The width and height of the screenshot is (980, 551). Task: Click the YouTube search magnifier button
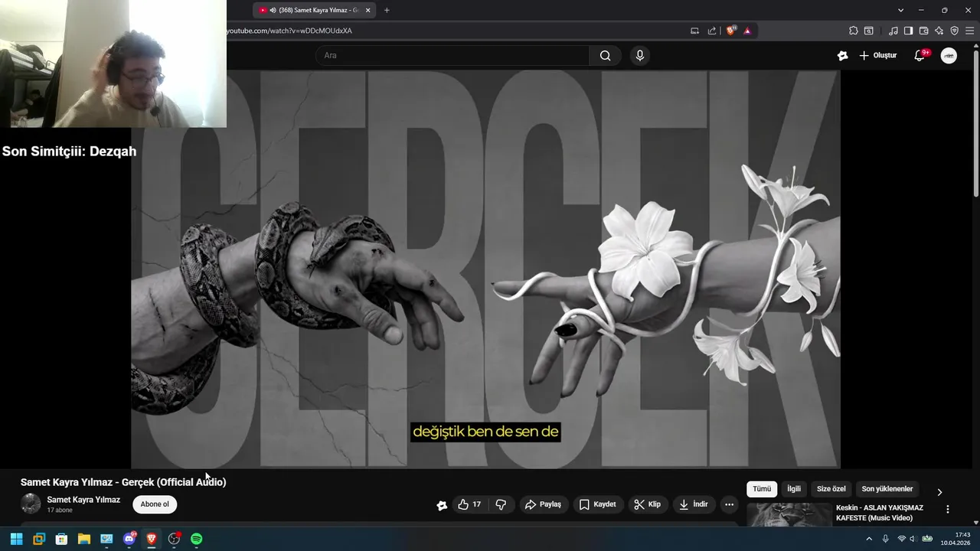pyautogui.click(x=606, y=55)
